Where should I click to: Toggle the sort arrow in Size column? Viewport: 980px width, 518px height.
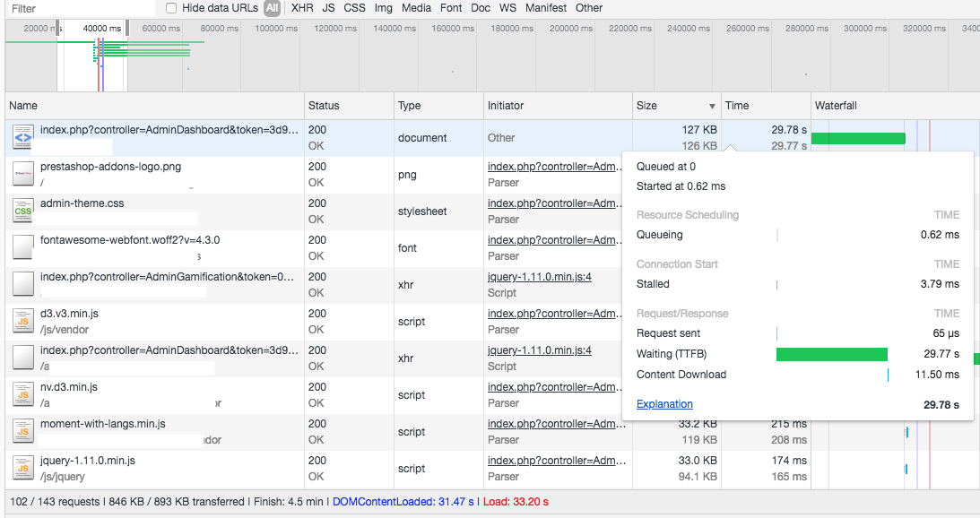(712, 107)
